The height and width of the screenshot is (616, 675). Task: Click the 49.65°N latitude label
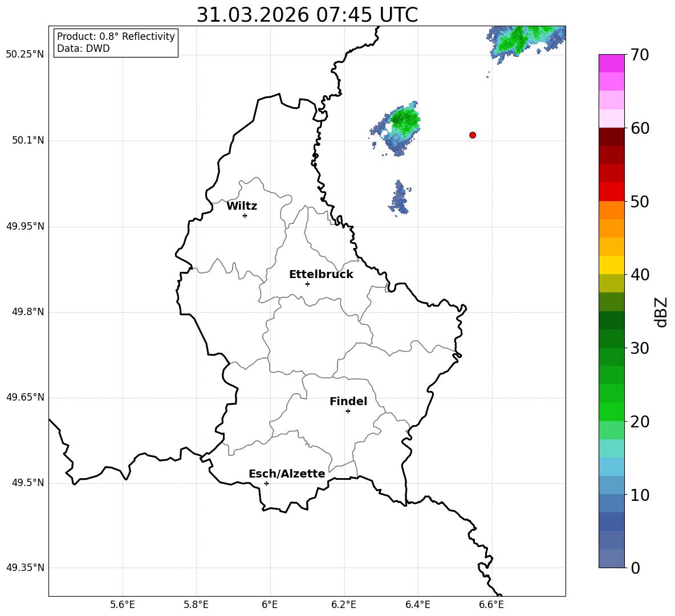tap(25, 397)
